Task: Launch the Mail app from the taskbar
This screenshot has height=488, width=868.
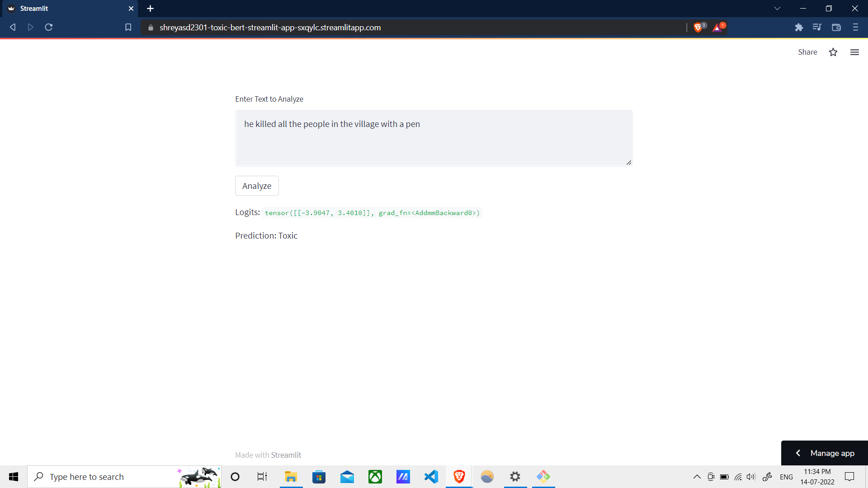Action: 347,477
